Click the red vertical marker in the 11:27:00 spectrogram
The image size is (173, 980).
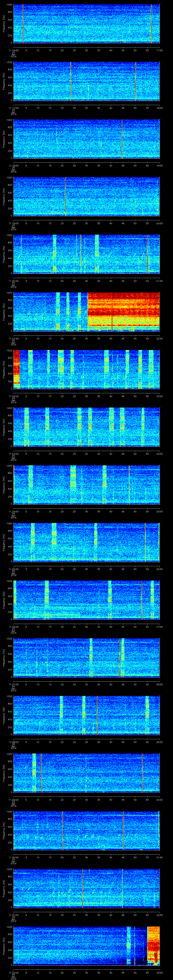[x=120, y=657]
